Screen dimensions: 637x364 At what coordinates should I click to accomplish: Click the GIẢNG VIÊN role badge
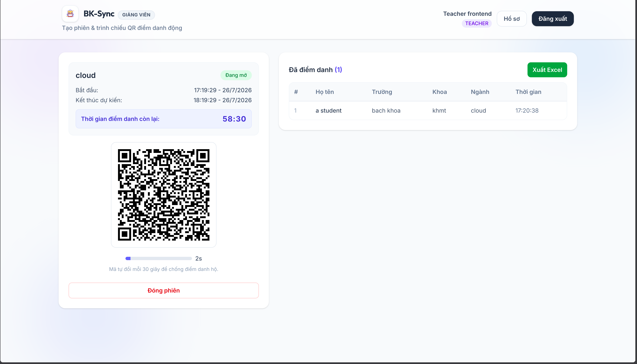coord(136,15)
